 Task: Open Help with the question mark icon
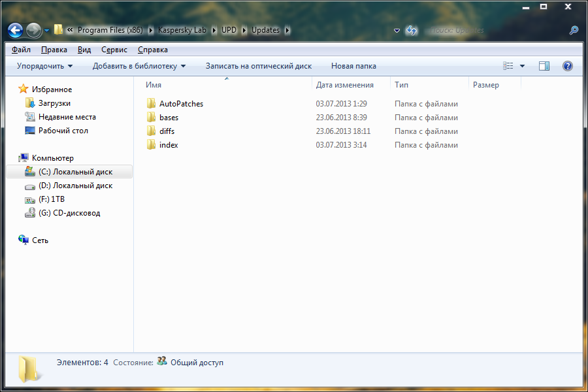[x=568, y=66]
